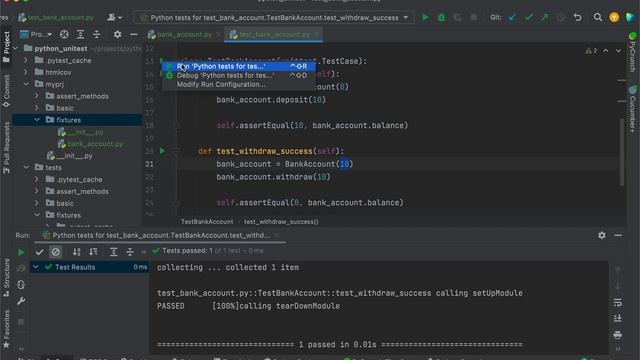Select Run tab for test_bank_account tests
The image size is (640, 360).
click(x=161, y=235)
